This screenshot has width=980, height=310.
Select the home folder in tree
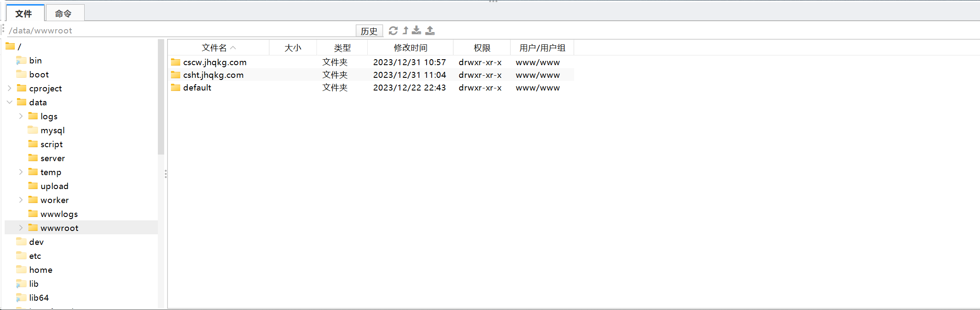[x=34, y=270]
